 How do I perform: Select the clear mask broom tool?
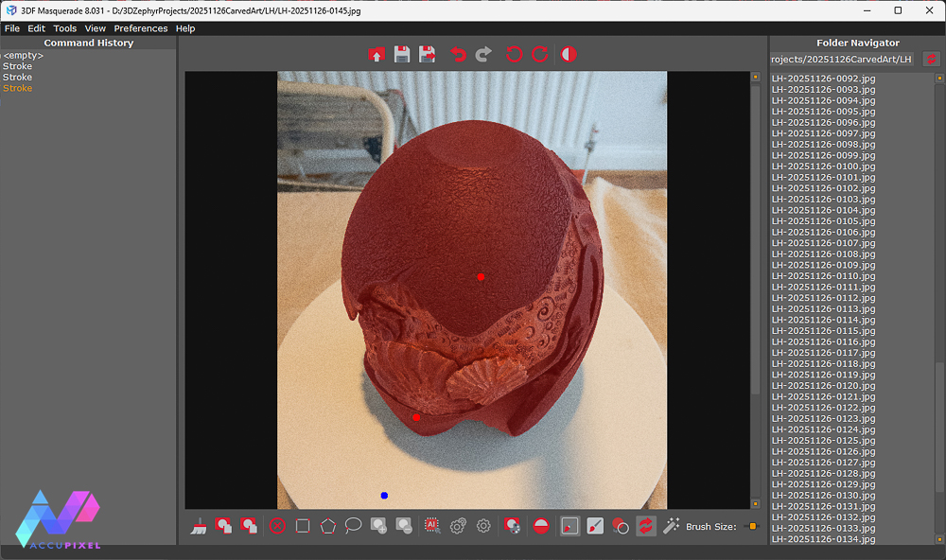[x=199, y=526]
